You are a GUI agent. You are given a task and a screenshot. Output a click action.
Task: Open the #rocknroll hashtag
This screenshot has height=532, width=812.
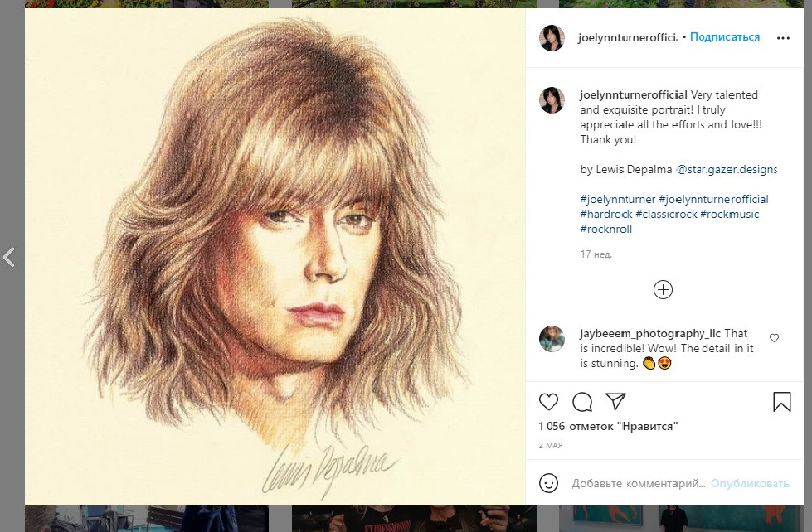point(606,229)
